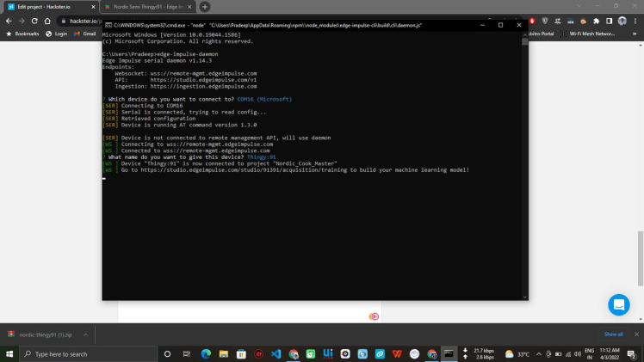Open Task View on taskbar
Image resolution: width=644 pixels, height=362 pixels.
(187, 353)
